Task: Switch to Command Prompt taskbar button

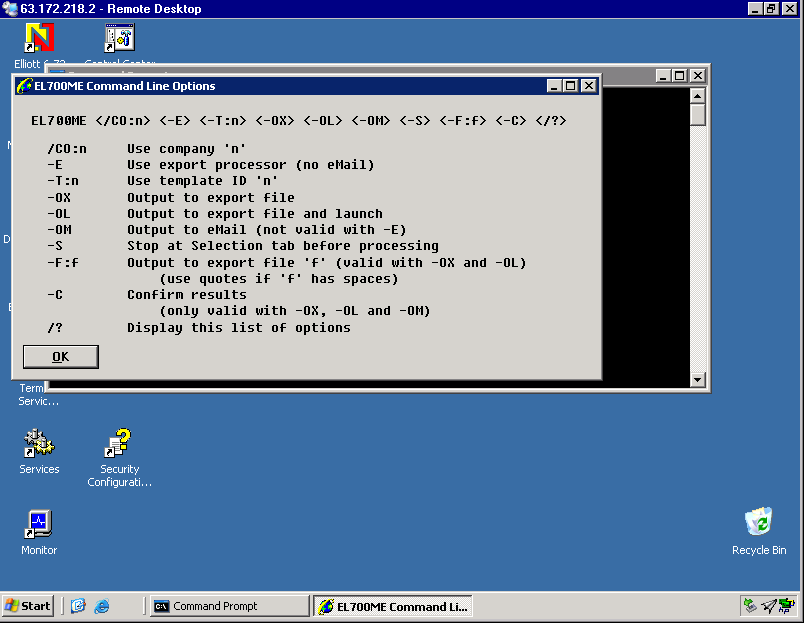Action: [230, 606]
